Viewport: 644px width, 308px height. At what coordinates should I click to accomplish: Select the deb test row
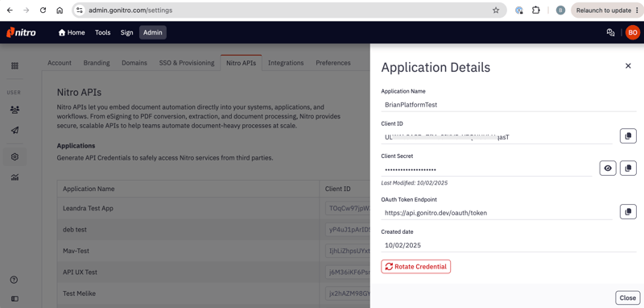[x=213, y=230]
